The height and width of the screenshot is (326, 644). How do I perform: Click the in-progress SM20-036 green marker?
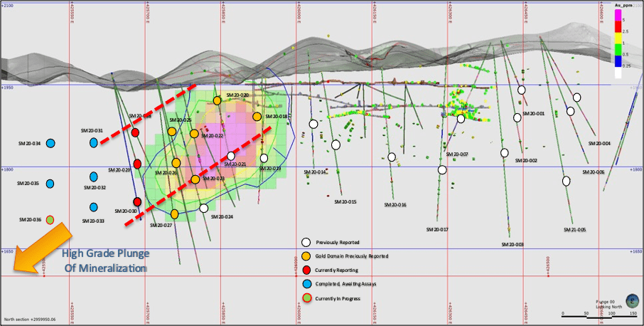pyautogui.click(x=50, y=219)
